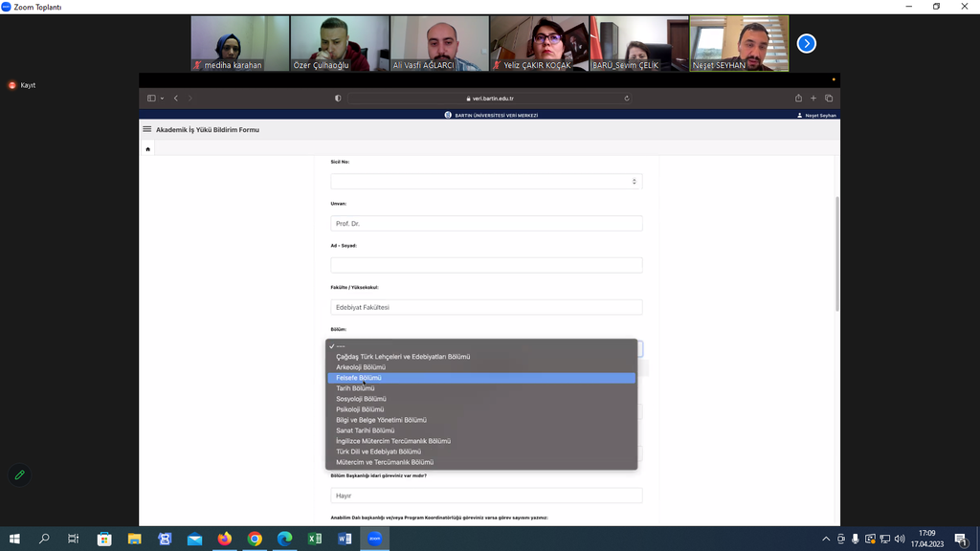Select Felsefe Bölümü from the list
The image size is (980, 551).
click(x=359, y=378)
